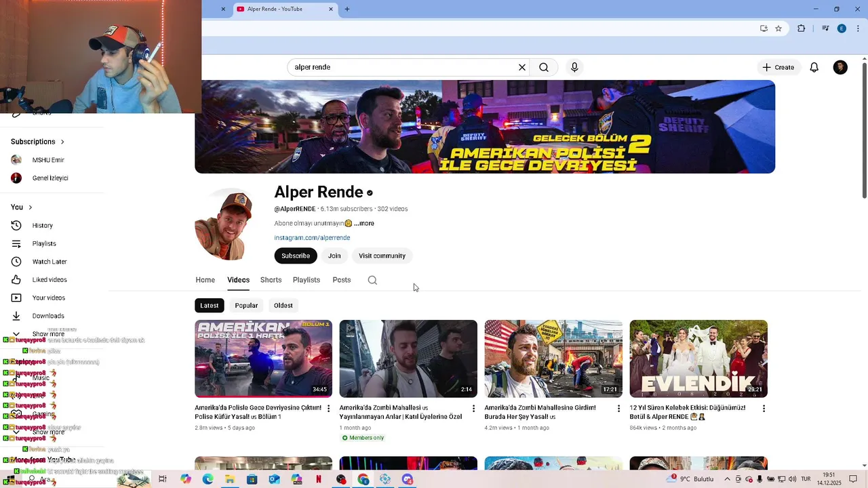This screenshot has width=868, height=488.
Task: Open Chrome media controls icon
Action: coord(825,28)
